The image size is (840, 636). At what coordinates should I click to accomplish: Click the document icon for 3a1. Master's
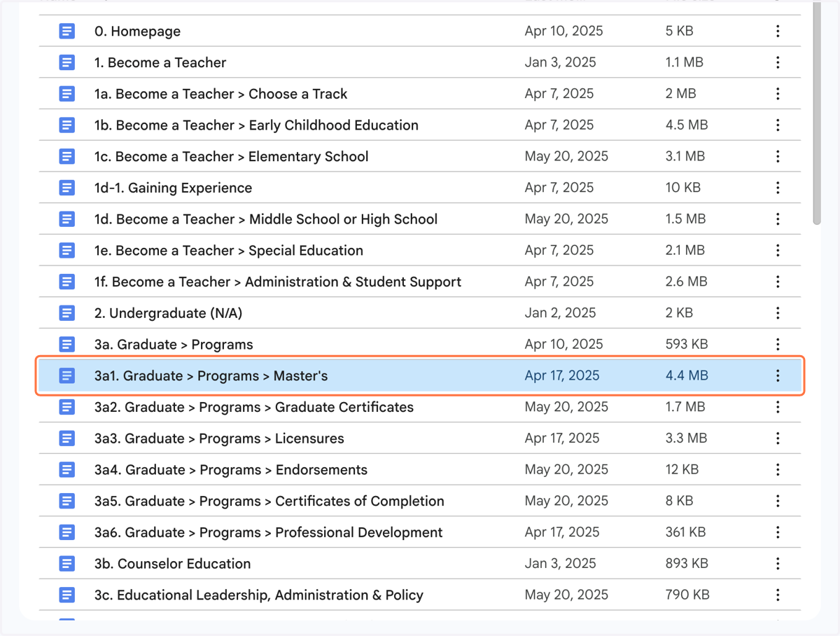click(66, 376)
